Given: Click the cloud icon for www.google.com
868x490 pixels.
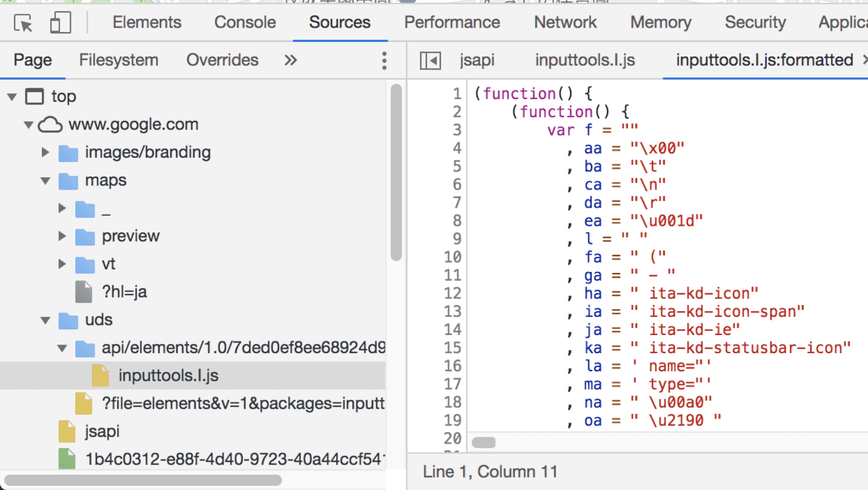Looking at the screenshot, I should coord(50,124).
